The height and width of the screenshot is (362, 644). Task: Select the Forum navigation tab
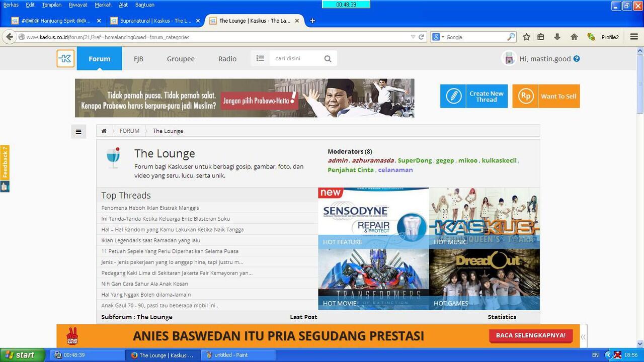tap(99, 58)
